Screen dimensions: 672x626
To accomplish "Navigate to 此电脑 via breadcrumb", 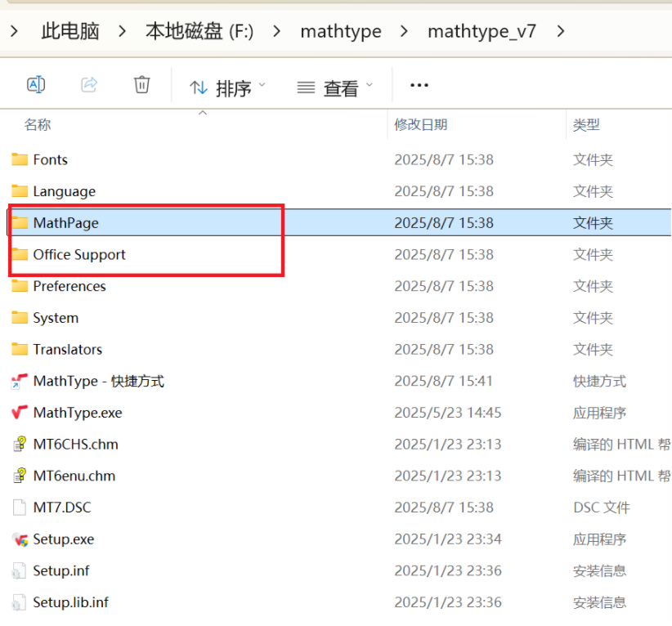I will [70, 31].
